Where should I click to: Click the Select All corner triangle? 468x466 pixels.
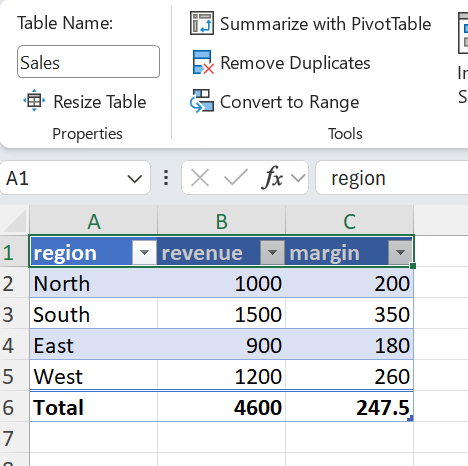click(x=15, y=220)
